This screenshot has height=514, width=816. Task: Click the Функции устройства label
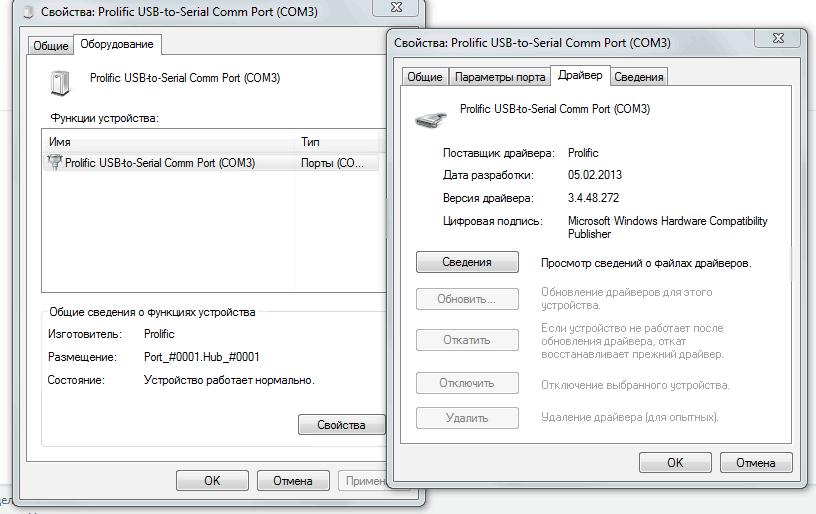(x=105, y=118)
